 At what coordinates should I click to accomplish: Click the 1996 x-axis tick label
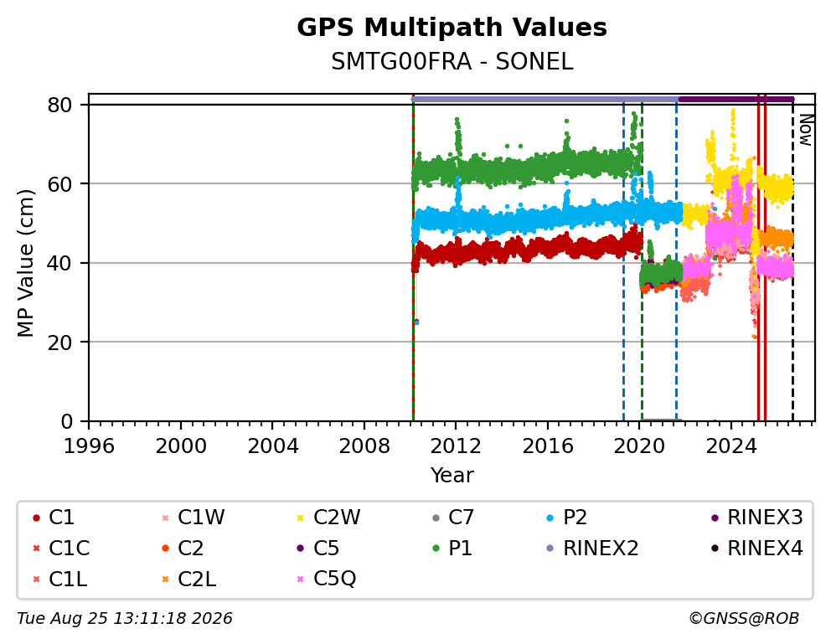[x=89, y=446]
